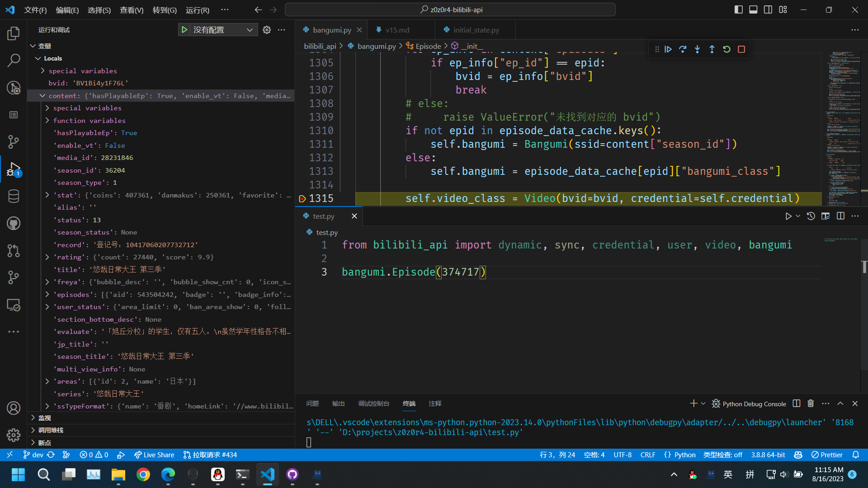Open the Source Control sidebar icon
The width and height of the screenshot is (868, 488).
point(14,142)
